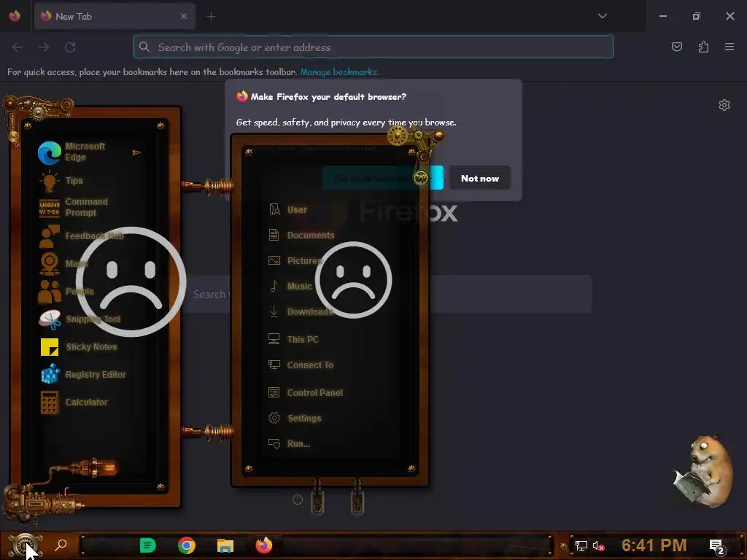Open Downloads folder entry

301,312
